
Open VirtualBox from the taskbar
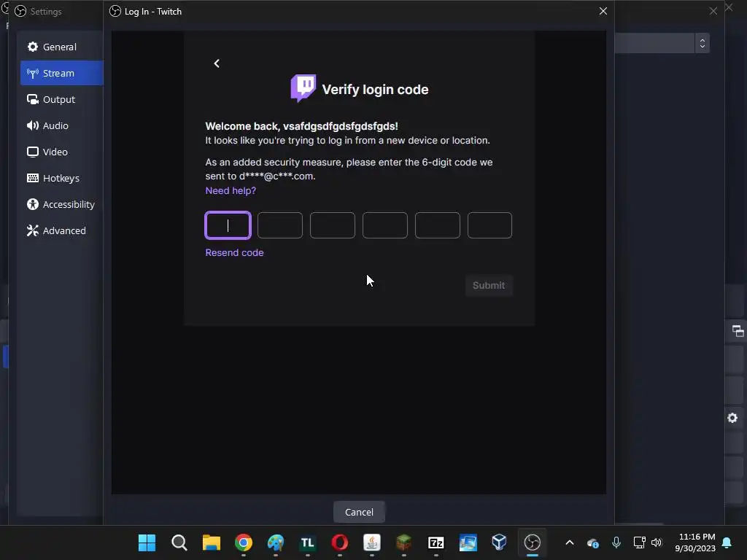click(499, 542)
